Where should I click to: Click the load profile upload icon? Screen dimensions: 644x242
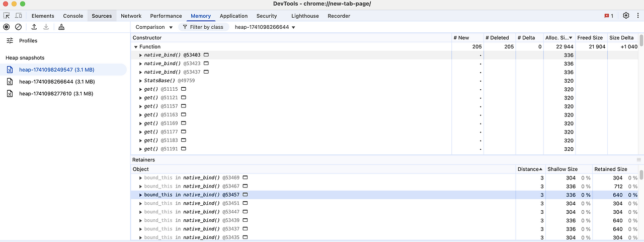click(34, 27)
